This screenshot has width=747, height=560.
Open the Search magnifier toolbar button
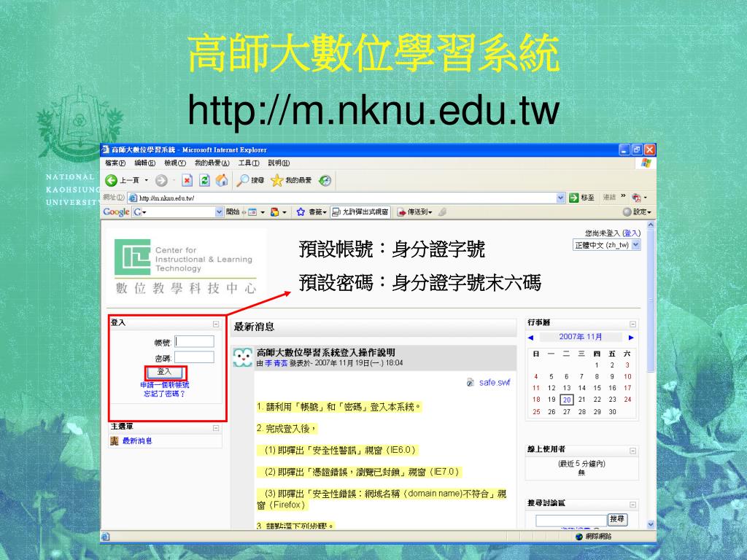point(250,180)
